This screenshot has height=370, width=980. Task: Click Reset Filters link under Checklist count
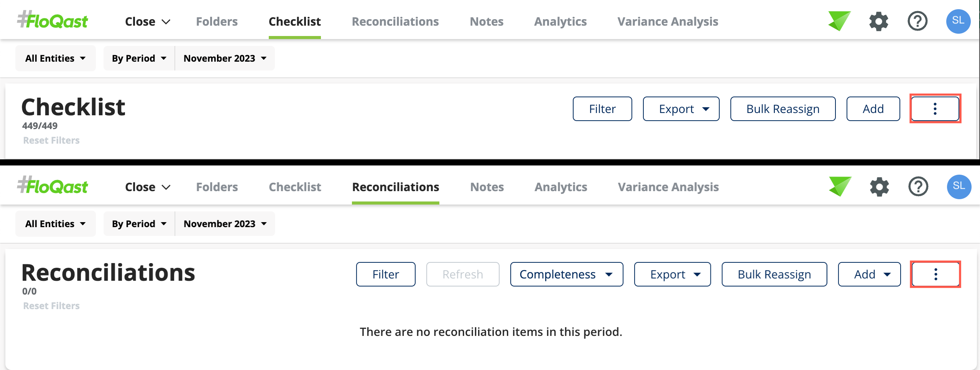51,141
